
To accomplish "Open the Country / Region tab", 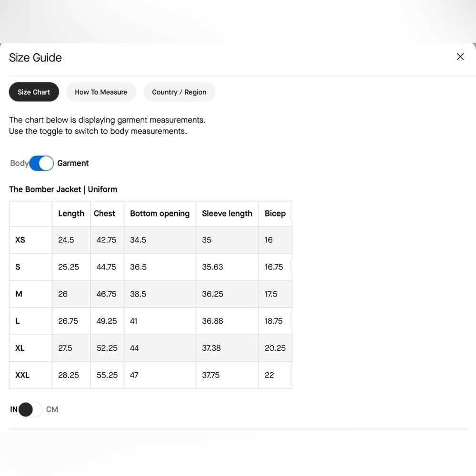I will [x=179, y=92].
